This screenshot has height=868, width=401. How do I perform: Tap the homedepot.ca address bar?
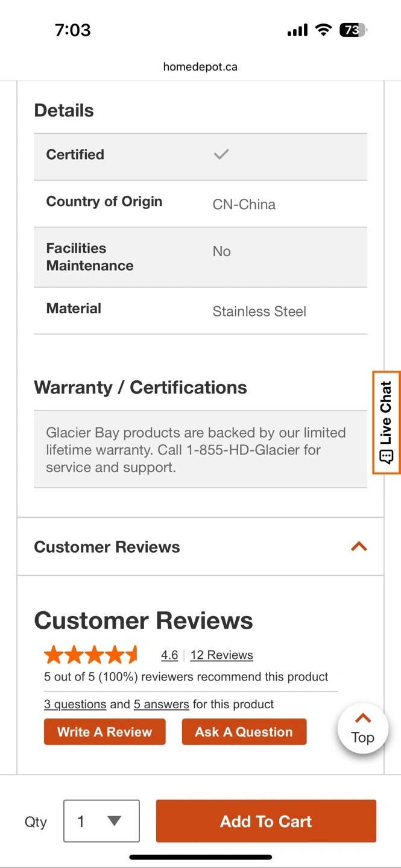click(200, 67)
